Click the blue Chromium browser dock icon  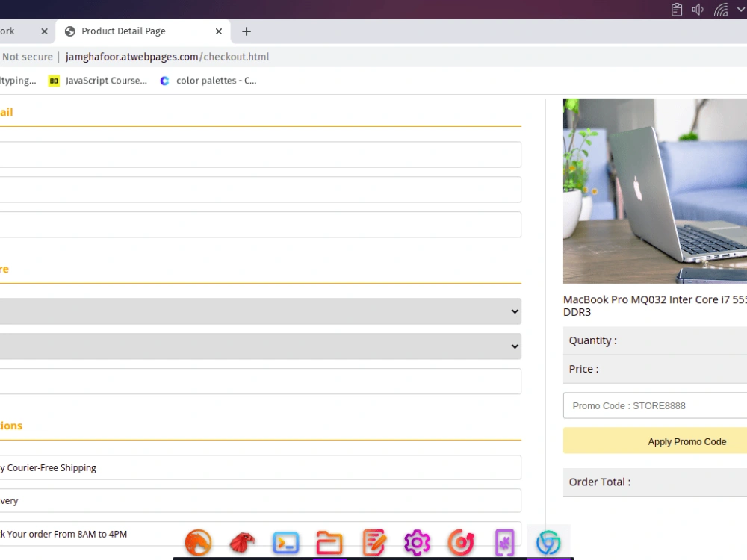point(548,542)
